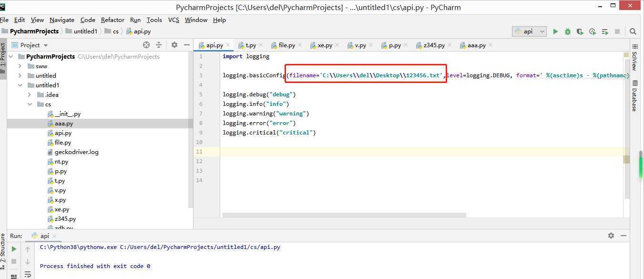Screen dimensions: 644x279
Task: Switch to the z345.py editor tab
Action: pos(434,45)
